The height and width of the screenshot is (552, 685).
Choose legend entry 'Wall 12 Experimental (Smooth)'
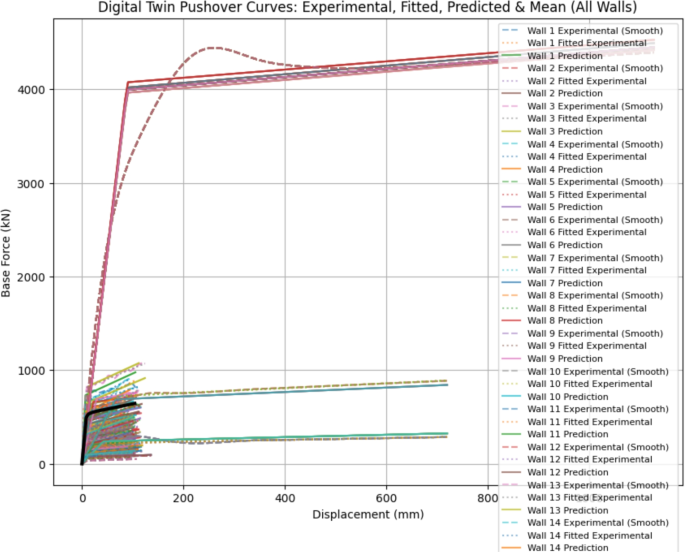585,447
